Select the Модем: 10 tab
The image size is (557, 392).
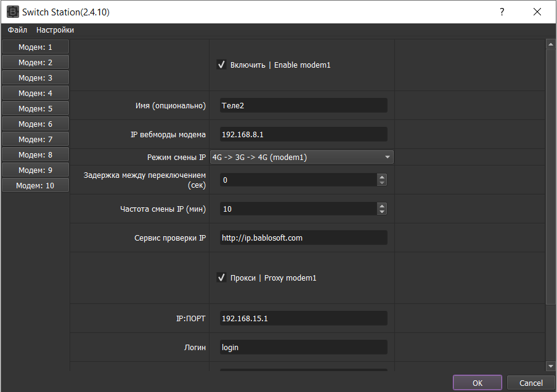(35, 185)
